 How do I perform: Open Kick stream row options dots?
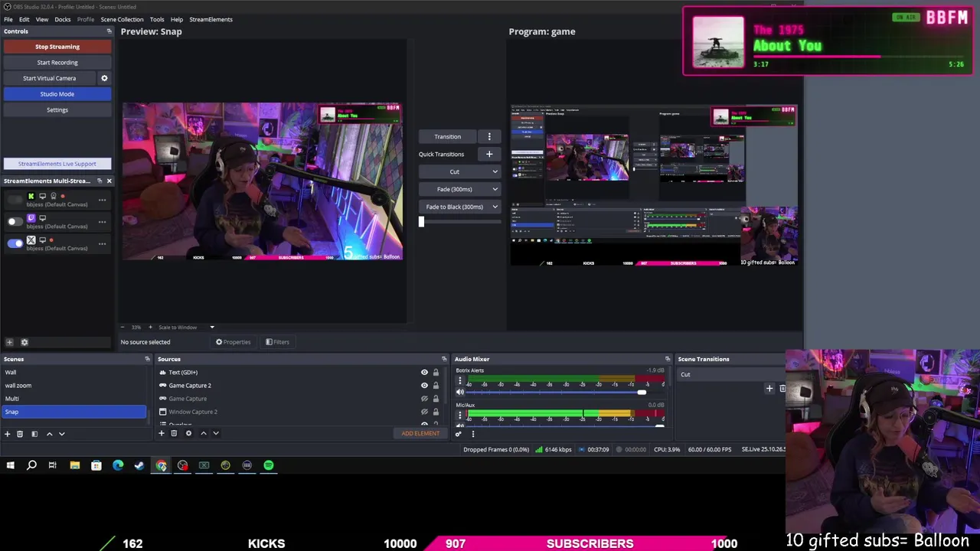tap(102, 200)
